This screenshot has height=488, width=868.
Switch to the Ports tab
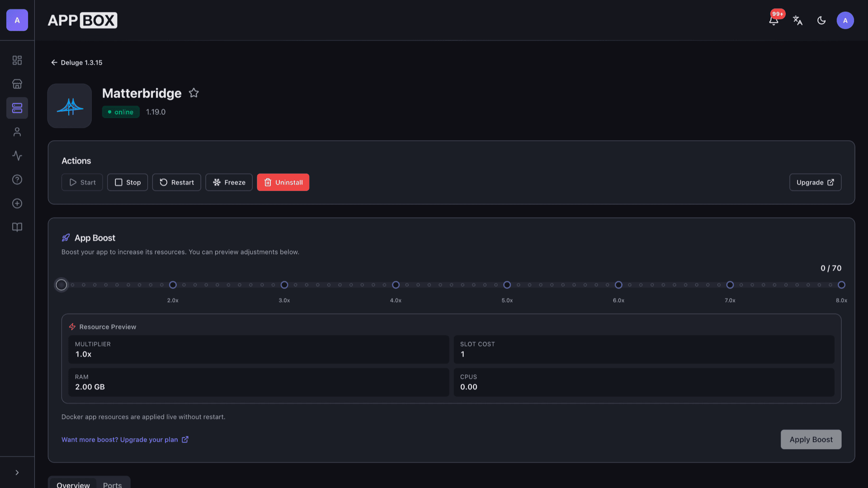[112, 484]
